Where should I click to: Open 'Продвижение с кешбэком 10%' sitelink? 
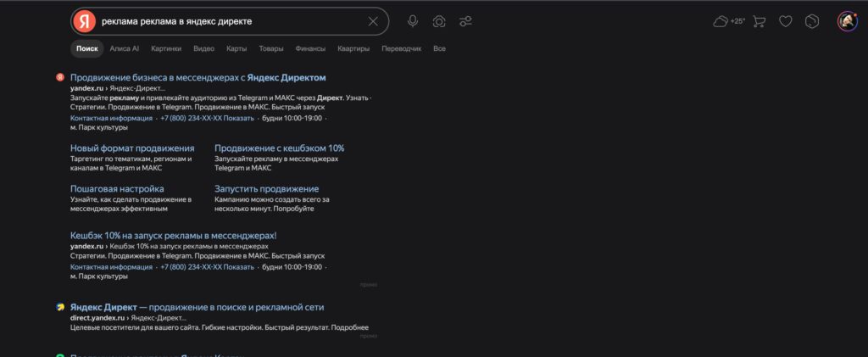(280, 148)
